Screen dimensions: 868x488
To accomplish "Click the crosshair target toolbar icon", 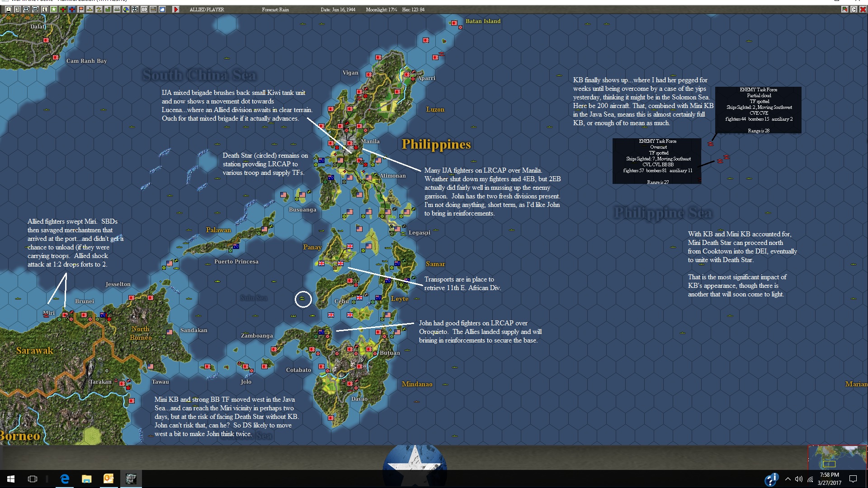I will point(135,9).
